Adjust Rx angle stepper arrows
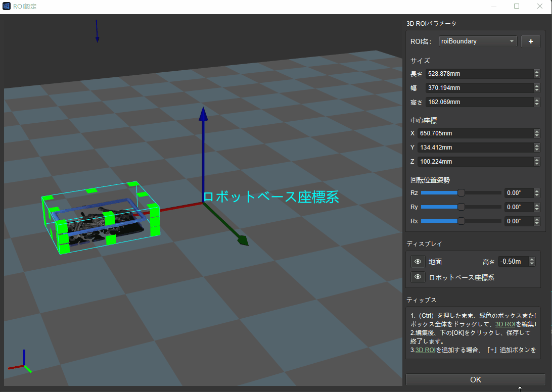552x392 pixels. pyautogui.click(x=537, y=221)
